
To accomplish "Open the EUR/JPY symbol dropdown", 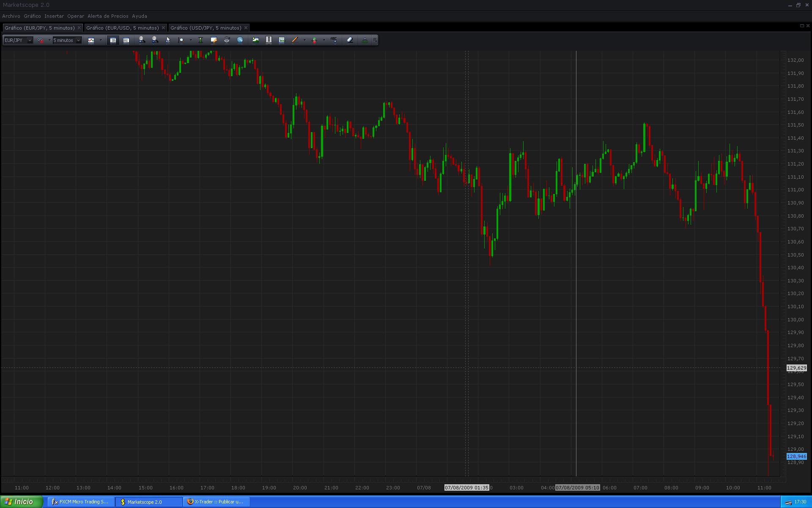I will pos(29,40).
